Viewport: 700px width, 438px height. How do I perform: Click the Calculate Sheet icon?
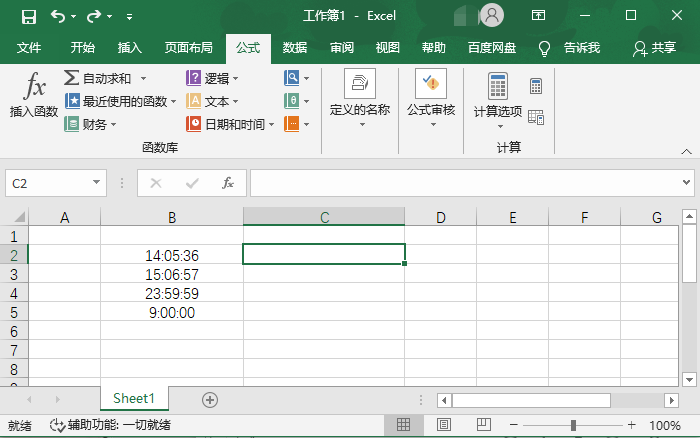pyautogui.click(x=536, y=117)
